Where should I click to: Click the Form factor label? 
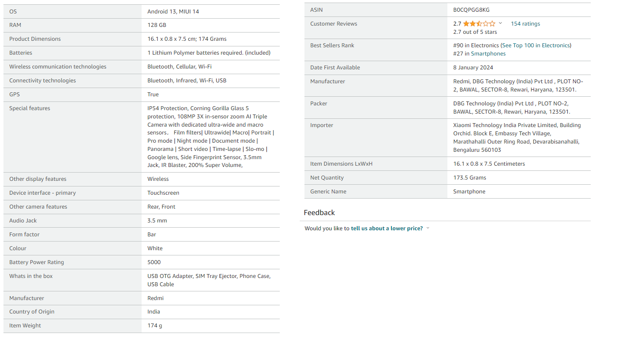24,235
